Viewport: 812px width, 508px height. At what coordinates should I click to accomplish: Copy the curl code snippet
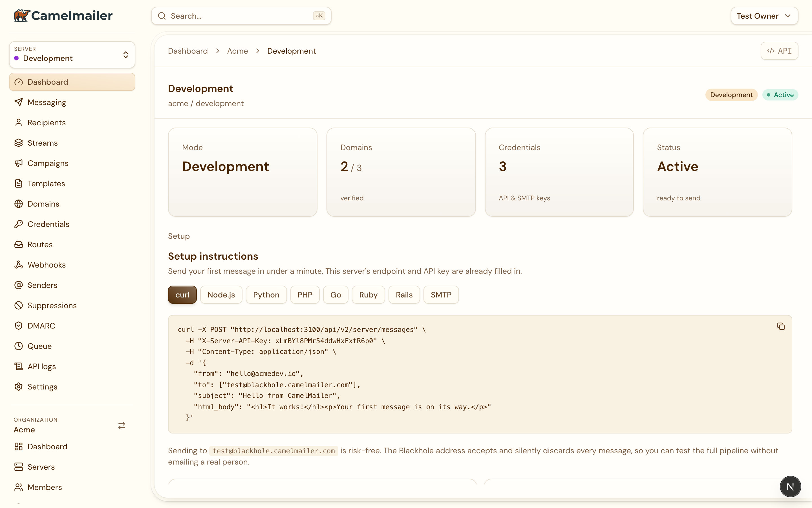coord(781,326)
